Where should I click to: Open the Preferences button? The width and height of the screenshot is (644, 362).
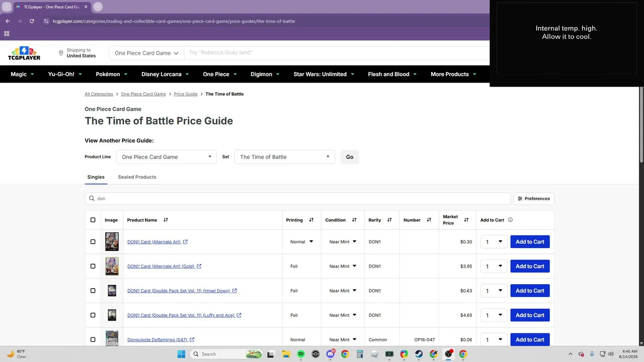pos(534,199)
